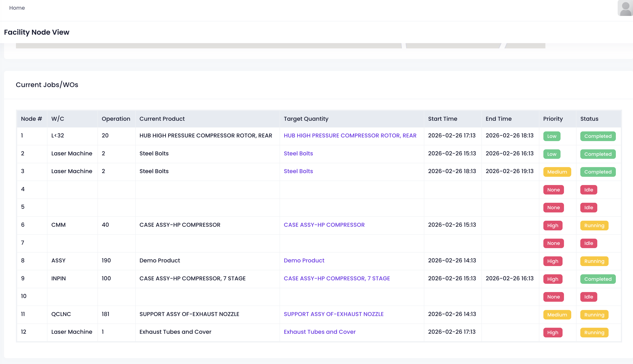633x364 pixels.
Task: Click Completed status badge for node 9
Action: (598, 279)
